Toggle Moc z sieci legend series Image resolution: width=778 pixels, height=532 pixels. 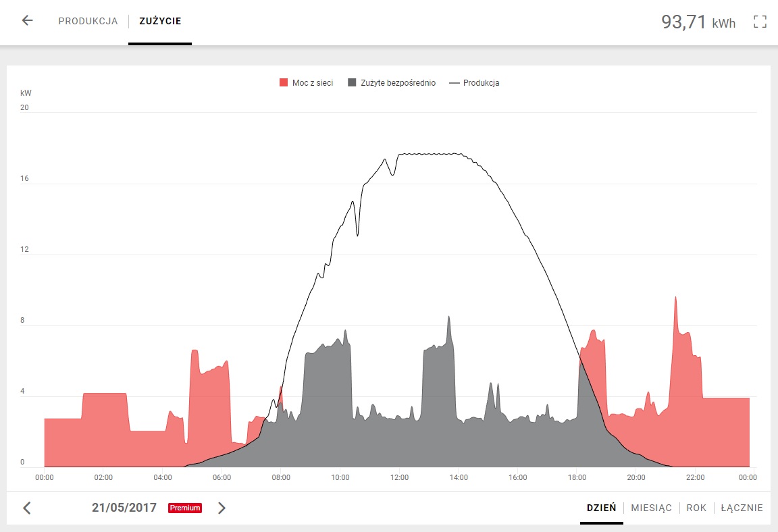[306, 83]
